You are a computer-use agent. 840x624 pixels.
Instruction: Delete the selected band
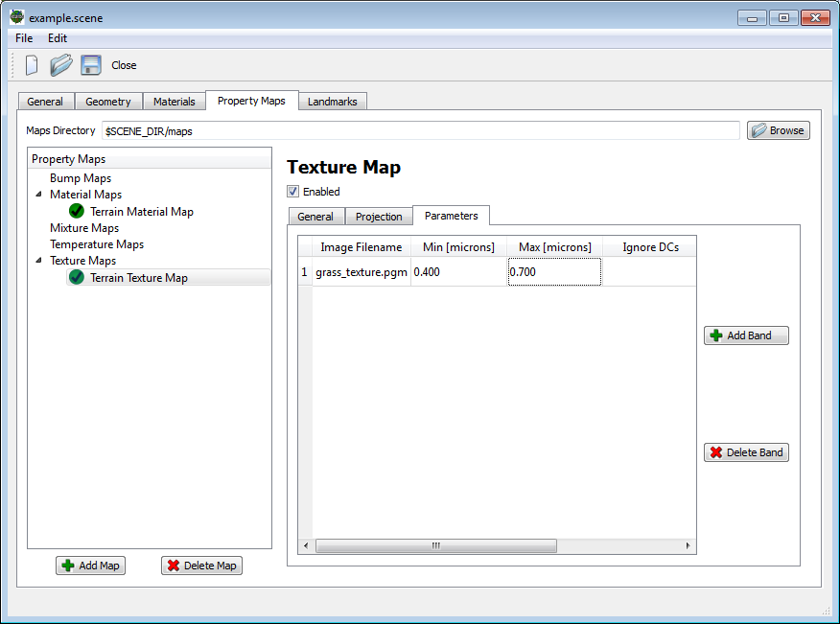[746, 452]
